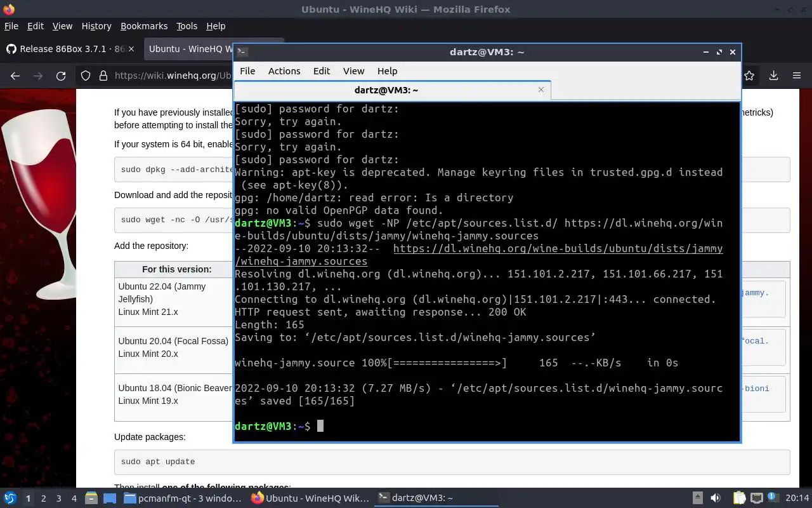Click dartz@VM3 terminal taskbar entry

click(x=436, y=498)
